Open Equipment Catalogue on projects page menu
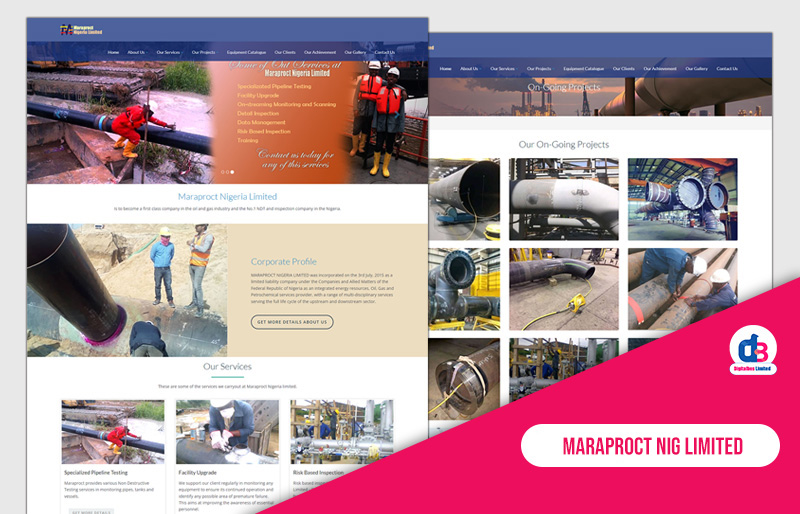 584,68
